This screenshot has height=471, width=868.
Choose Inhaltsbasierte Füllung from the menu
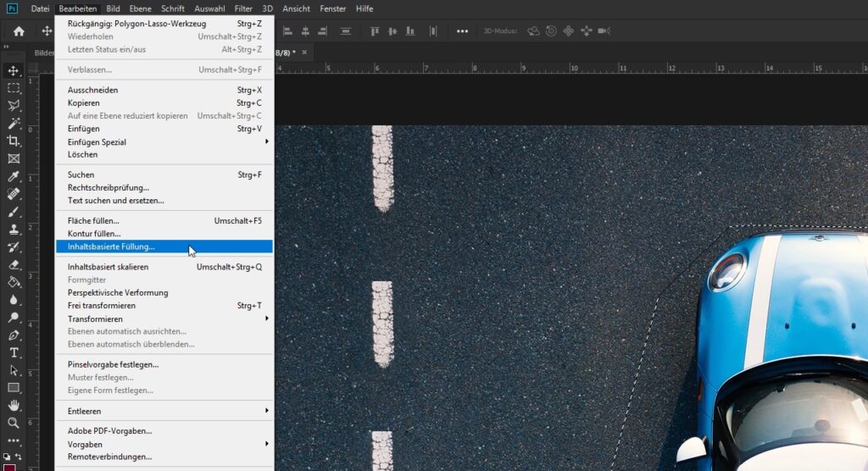click(x=112, y=247)
